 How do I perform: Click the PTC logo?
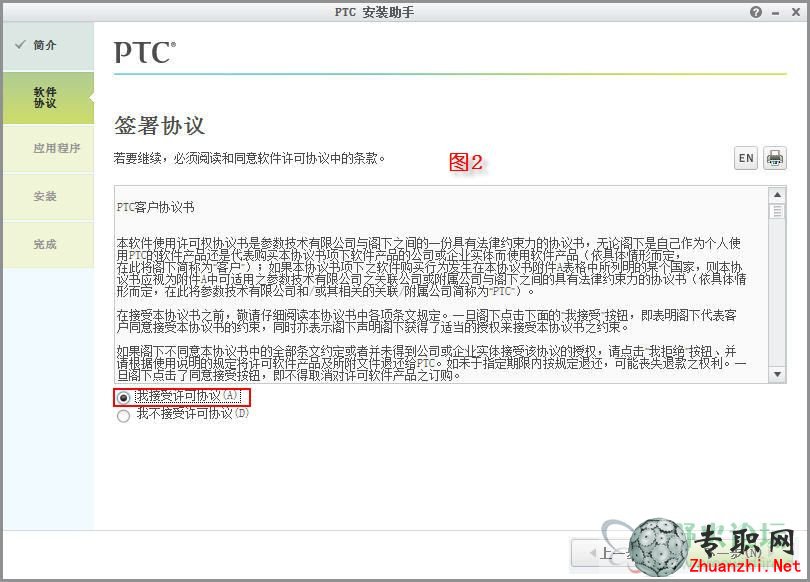(145, 52)
